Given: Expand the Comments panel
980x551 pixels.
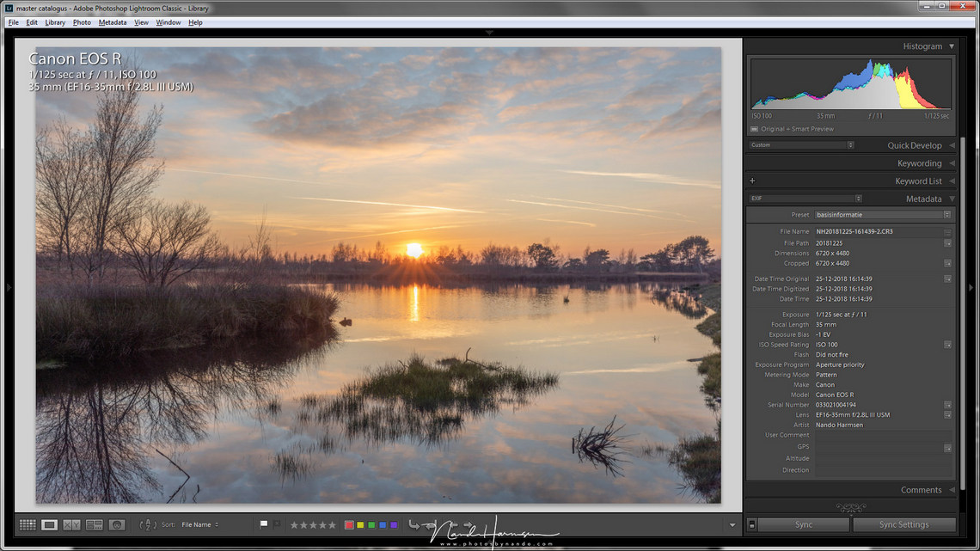Looking at the screenshot, I should coord(952,491).
